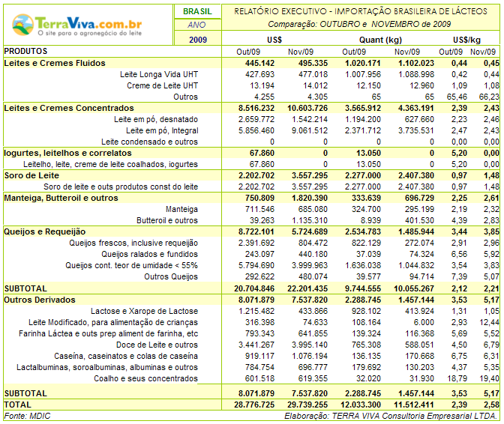Select the value 20.704.846 subtotal cell

tap(254, 288)
